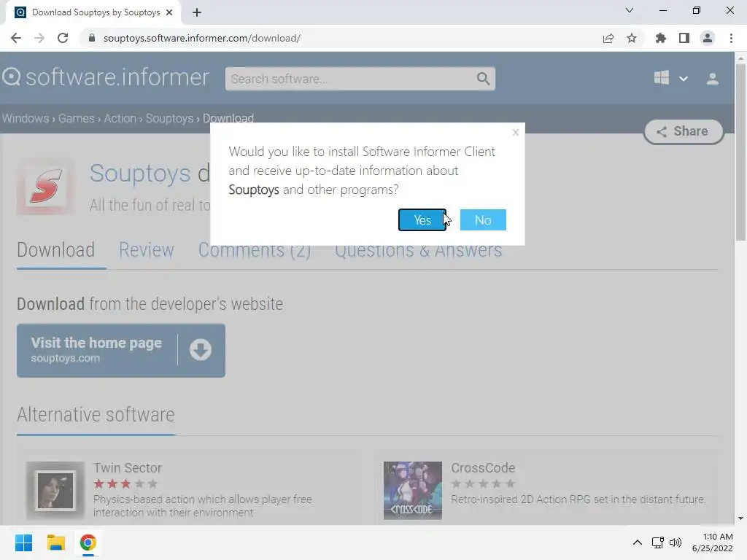This screenshot has width=747, height=560.
Task: Click the scrollbar up arrow
Action: pos(740,58)
